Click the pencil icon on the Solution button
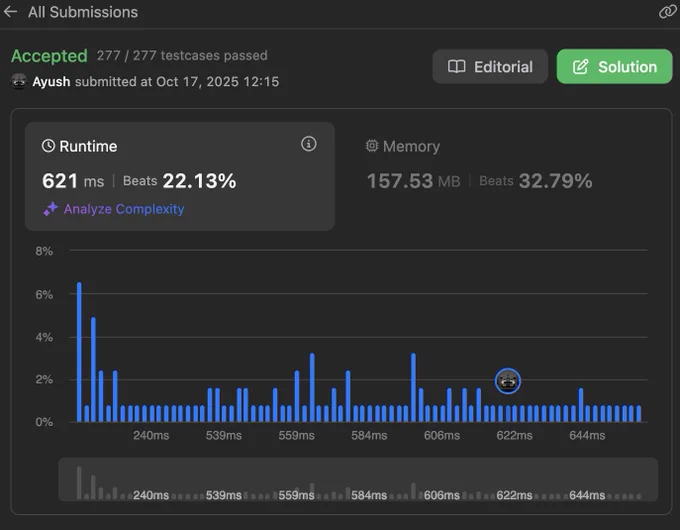Screen dimensions: 680x530 click(580, 67)
